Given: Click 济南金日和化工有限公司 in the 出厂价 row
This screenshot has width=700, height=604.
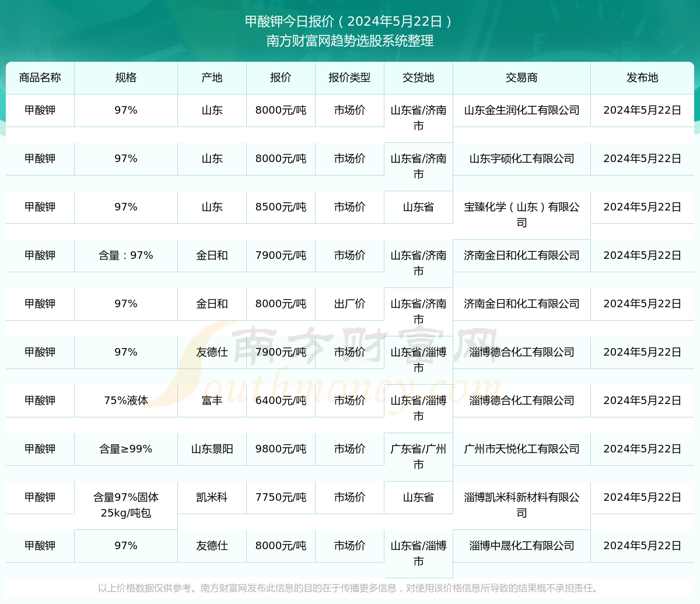Looking at the screenshot, I should 521,304.
